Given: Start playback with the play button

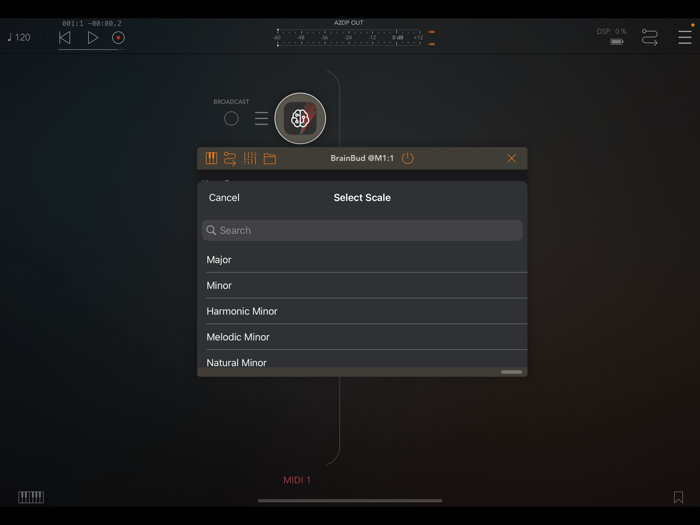Looking at the screenshot, I should 92,38.
